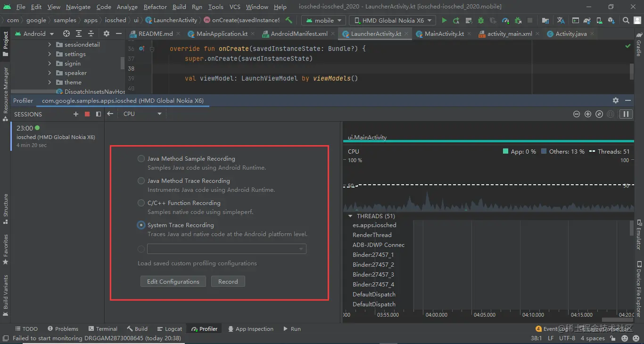This screenshot has width=644, height=344.
Task: Zoom in the profiler timeline
Action: [x=587, y=114]
